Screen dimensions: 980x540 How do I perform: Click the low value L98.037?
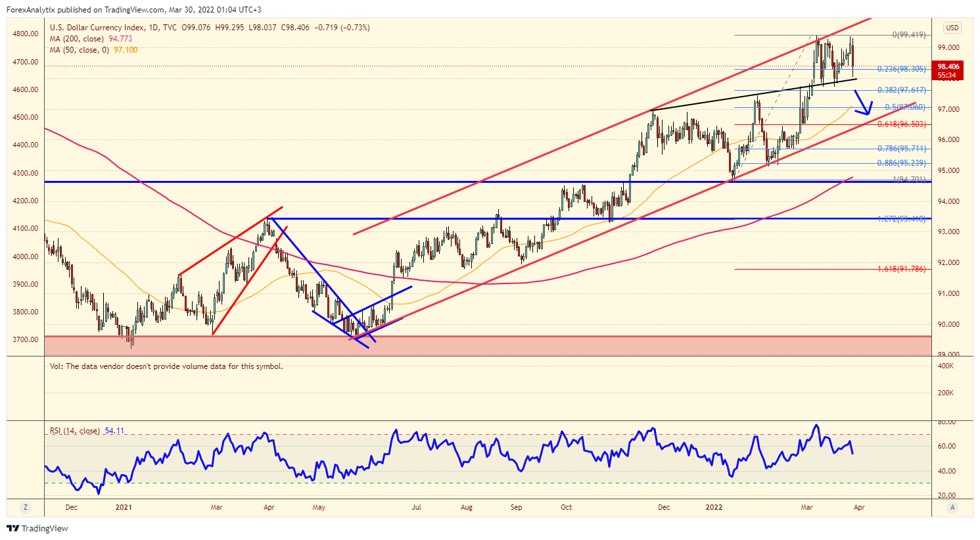[x=262, y=28]
